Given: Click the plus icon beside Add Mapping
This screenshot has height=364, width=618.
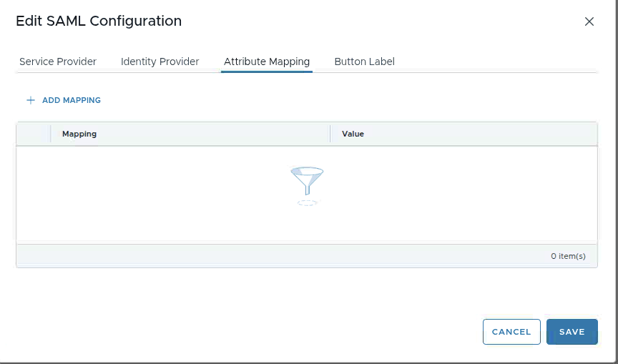Looking at the screenshot, I should click(x=31, y=100).
